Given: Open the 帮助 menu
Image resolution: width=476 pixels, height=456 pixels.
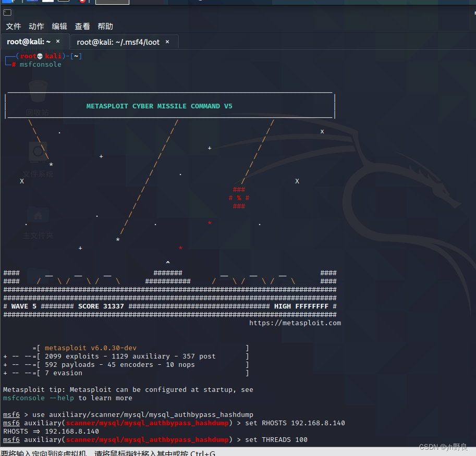Looking at the screenshot, I should (x=105, y=27).
